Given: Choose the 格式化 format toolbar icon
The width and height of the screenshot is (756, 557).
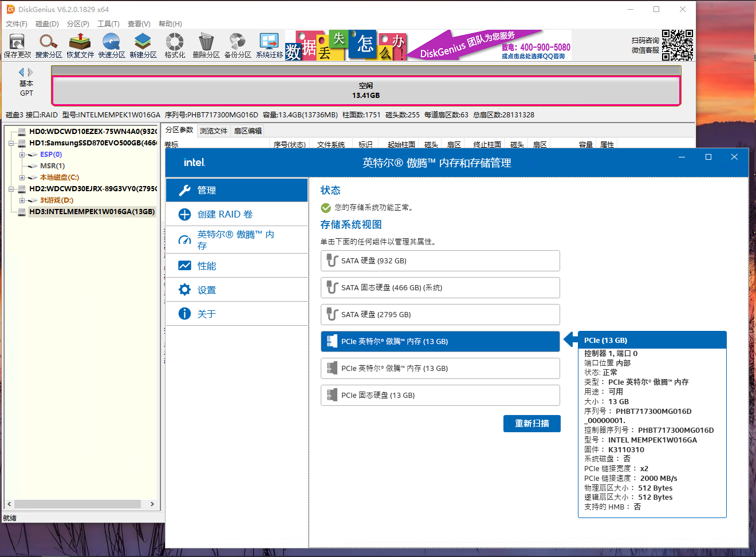Looking at the screenshot, I should pyautogui.click(x=175, y=45).
